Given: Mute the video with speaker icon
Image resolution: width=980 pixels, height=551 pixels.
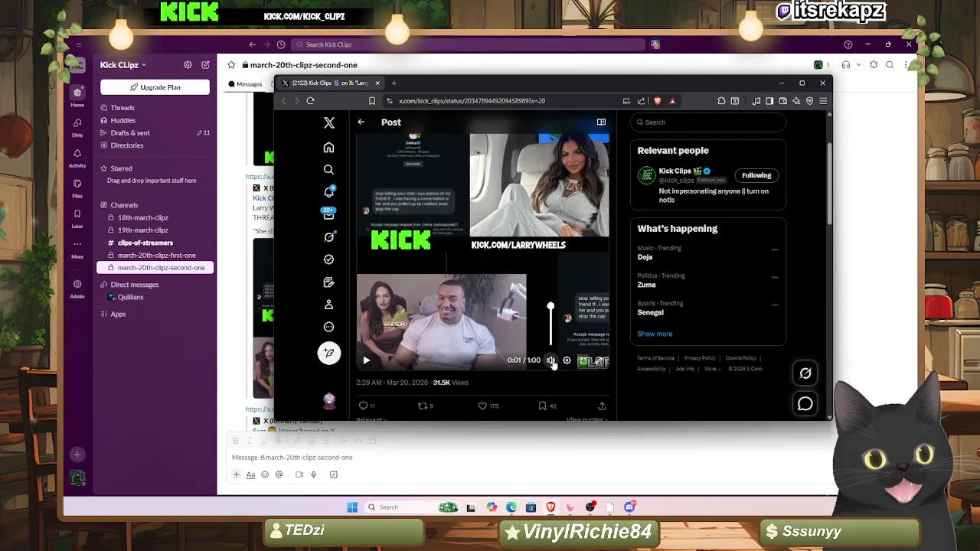Looking at the screenshot, I should [x=550, y=360].
